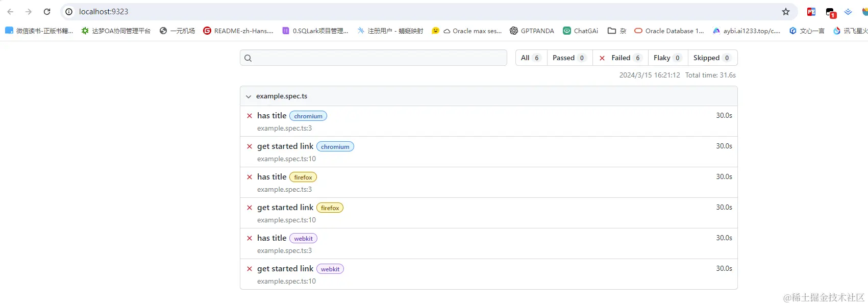Open the GPTPANDA bookmark

pos(532,31)
